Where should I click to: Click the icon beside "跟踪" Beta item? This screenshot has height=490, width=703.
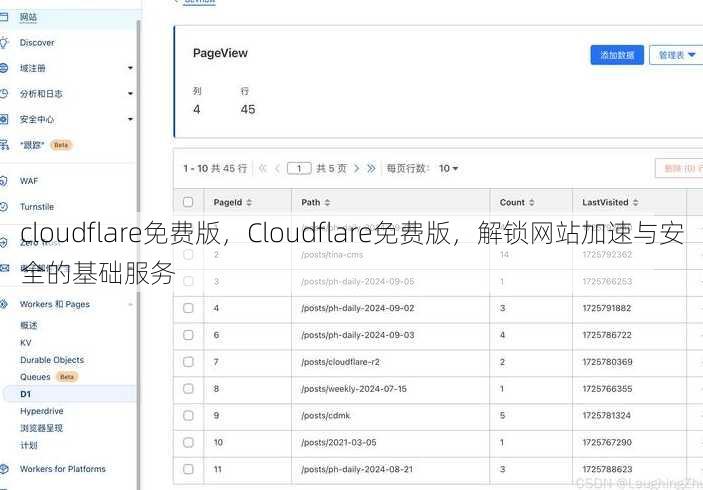[4, 145]
